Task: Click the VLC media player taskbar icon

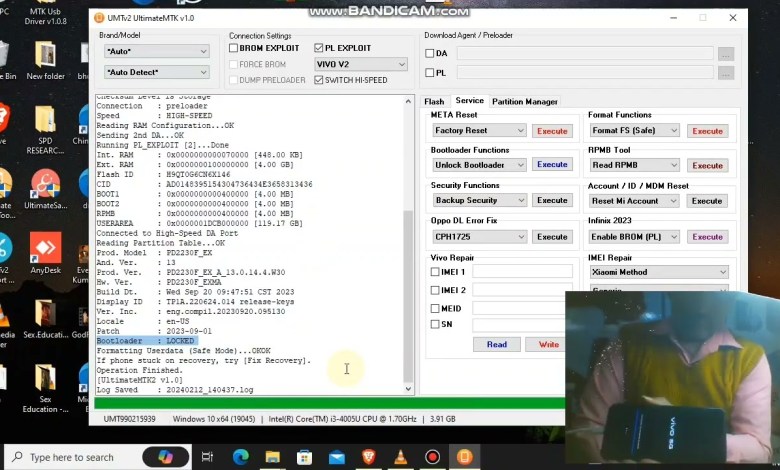Action: coord(401,457)
